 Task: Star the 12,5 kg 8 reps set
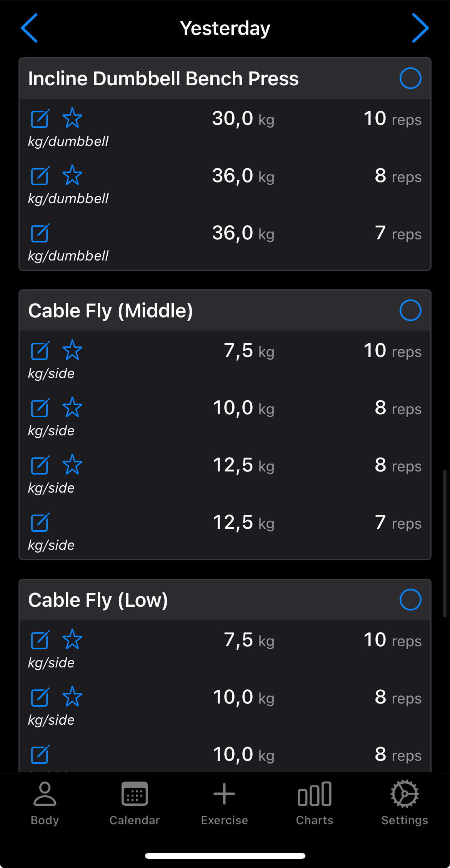[x=72, y=465]
